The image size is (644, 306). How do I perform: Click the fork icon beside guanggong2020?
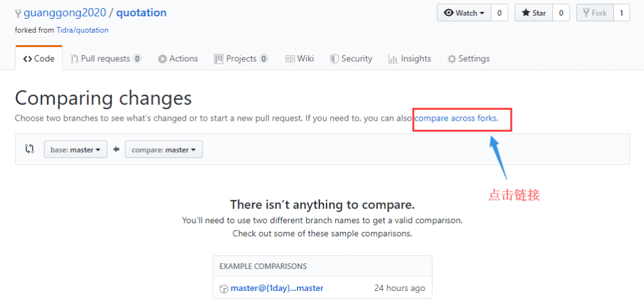pyautogui.click(x=18, y=13)
